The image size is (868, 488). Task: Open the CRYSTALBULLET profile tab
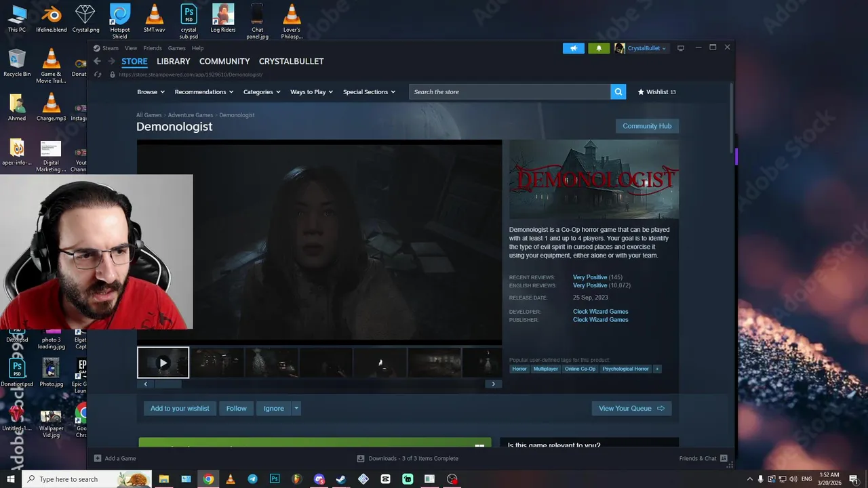point(291,61)
